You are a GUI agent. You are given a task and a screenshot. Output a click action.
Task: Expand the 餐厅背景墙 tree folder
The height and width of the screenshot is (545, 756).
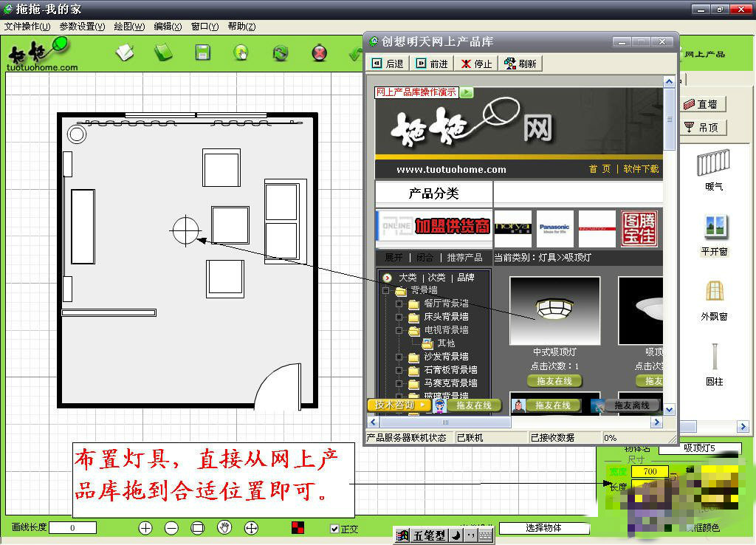tap(399, 304)
